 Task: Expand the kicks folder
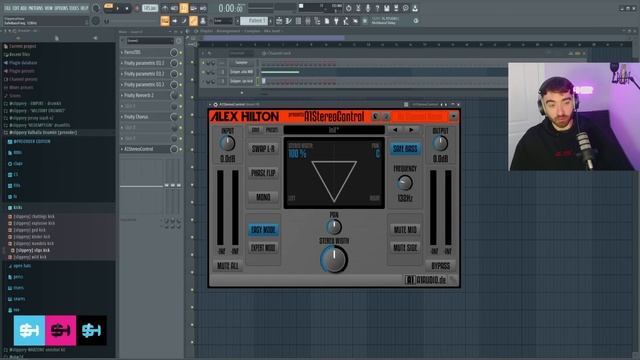tap(18, 208)
